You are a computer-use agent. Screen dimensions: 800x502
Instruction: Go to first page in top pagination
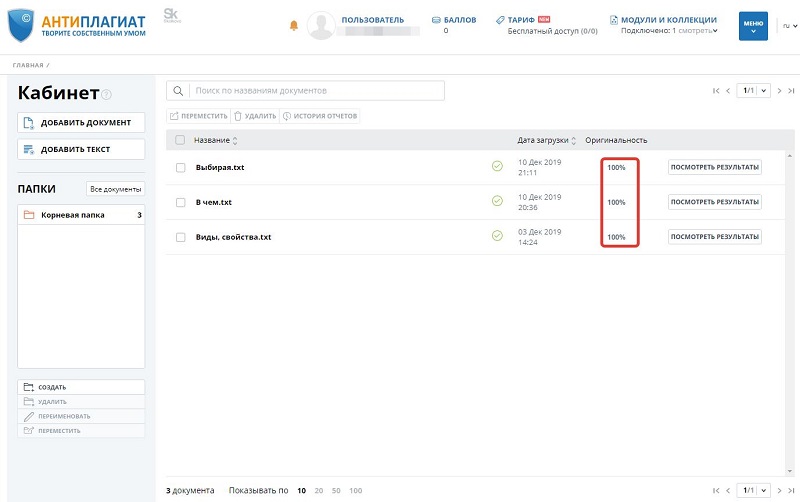click(x=716, y=91)
